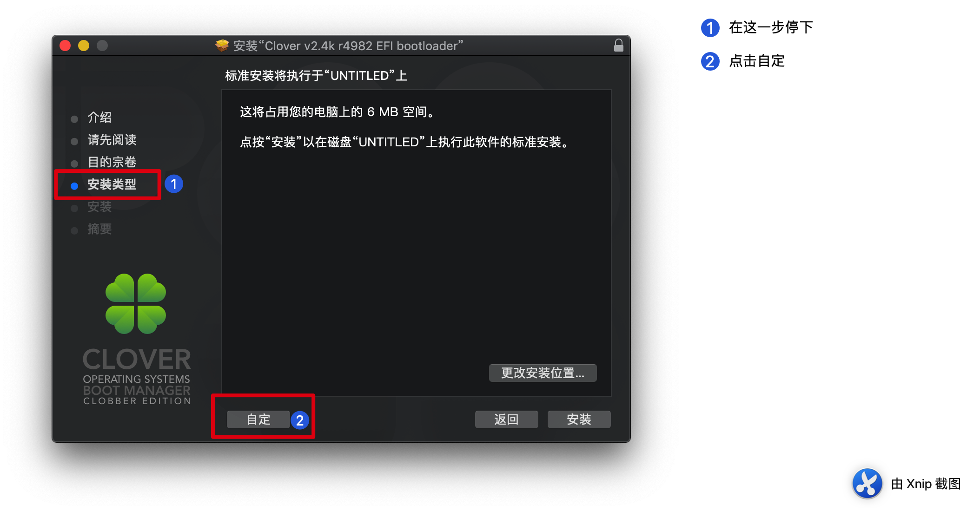Screen dimensions: 980x511
Task: Click the 由 Xnip 截图 label
Action: click(x=926, y=484)
